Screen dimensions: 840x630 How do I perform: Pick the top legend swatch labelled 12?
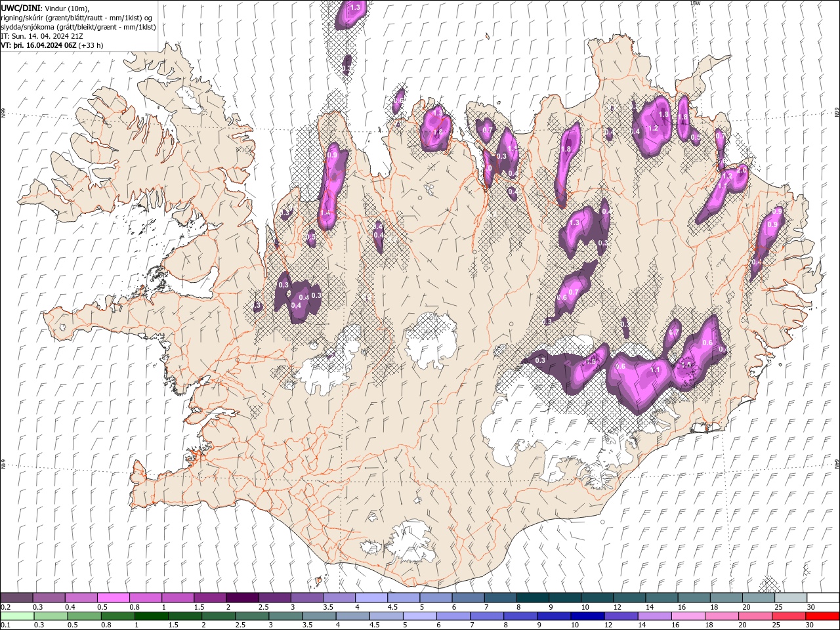(x=630, y=597)
